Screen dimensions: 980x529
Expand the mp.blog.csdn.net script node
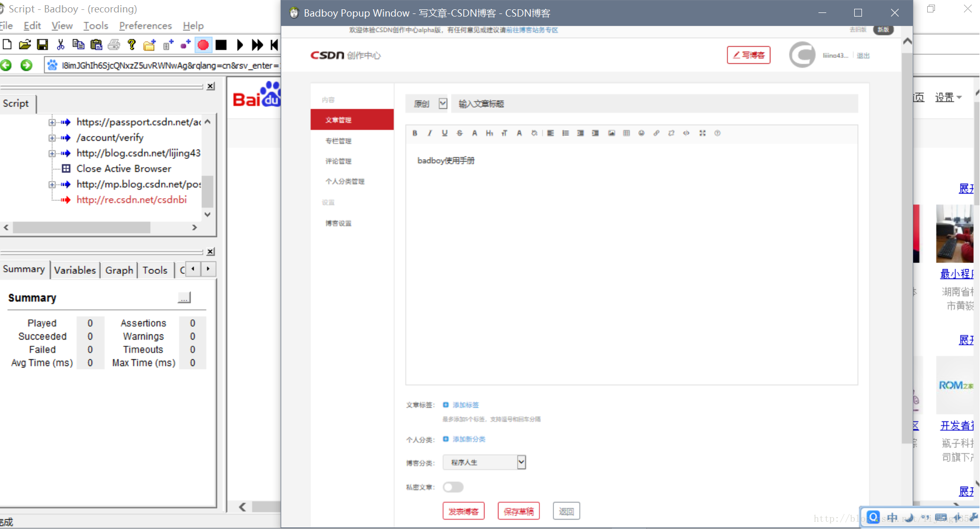pos(52,185)
